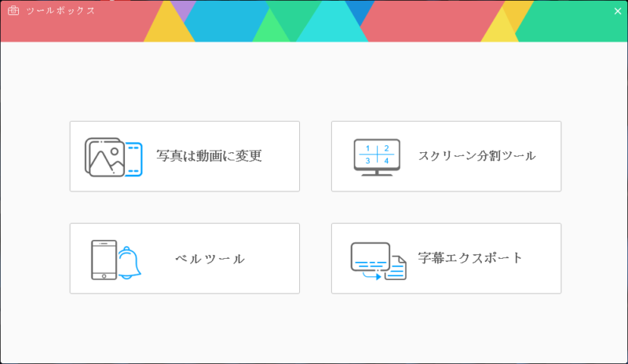Click quadrant 3 on the monitor icon

(x=367, y=161)
